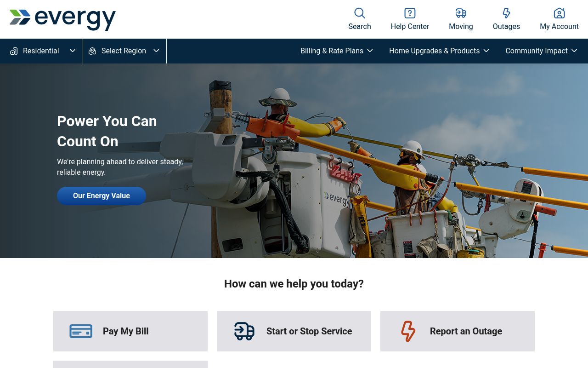Click the My Account text label

coord(559,27)
